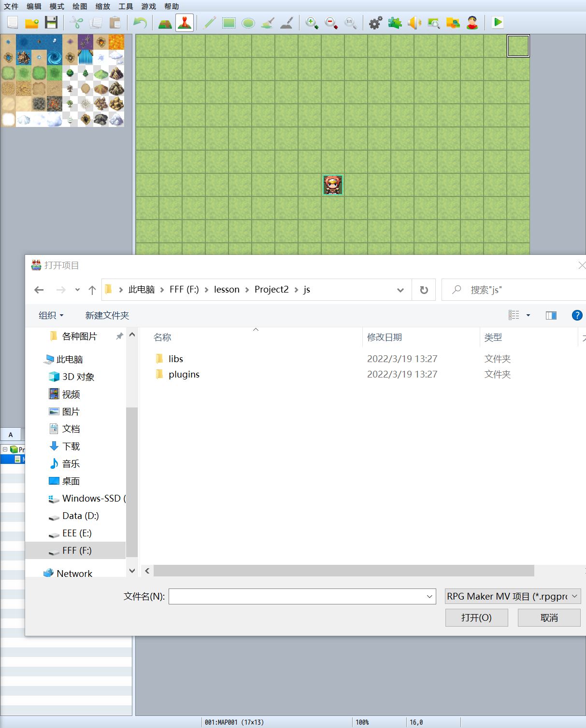The height and width of the screenshot is (728, 586).
Task: Open the 文件名 combo box dropdown arrow
Action: (x=429, y=597)
